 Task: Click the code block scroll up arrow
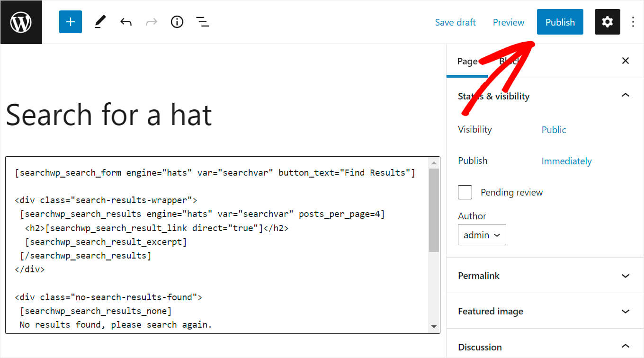[x=434, y=163]
